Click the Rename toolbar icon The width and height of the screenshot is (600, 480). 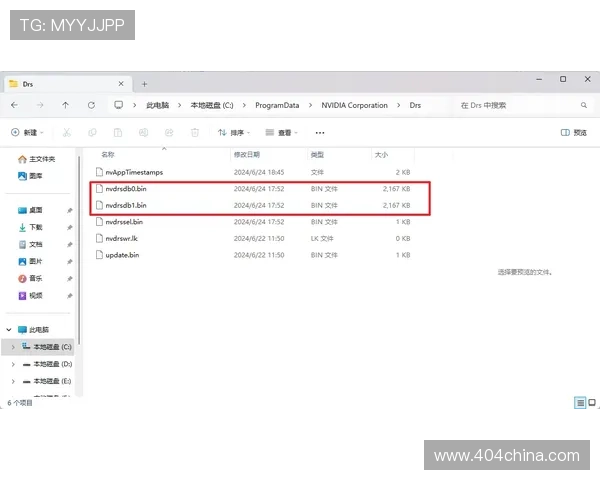(143, 132)
